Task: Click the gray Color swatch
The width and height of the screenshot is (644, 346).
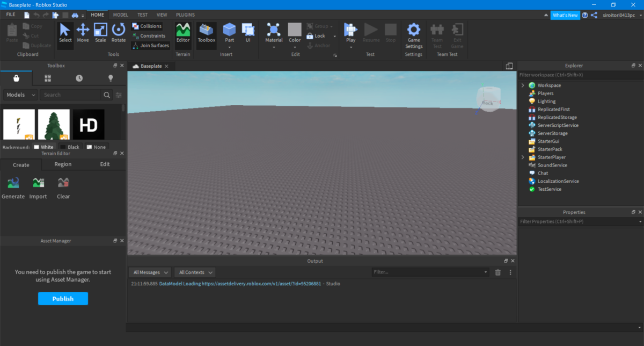Action: (295, 29)
